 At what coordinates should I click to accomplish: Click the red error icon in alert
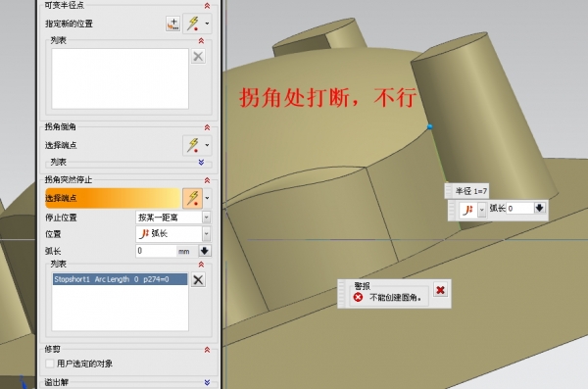358,297
